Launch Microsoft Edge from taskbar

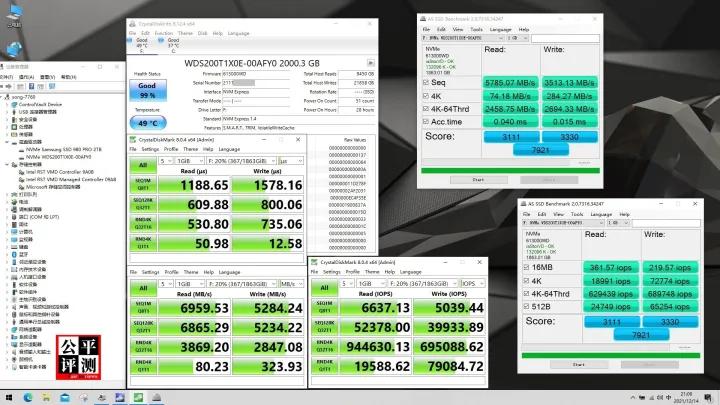click(28, 398)
